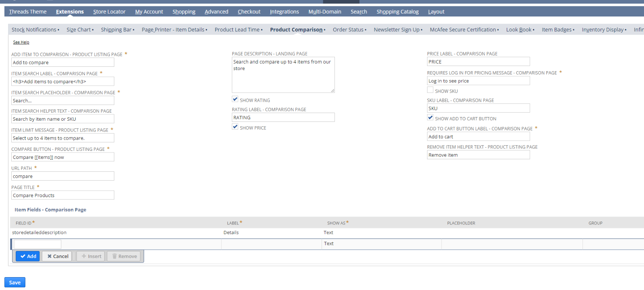The image size is (644, 290).
Task: Click the empty Field ID input box
Action: coord(37,244)
